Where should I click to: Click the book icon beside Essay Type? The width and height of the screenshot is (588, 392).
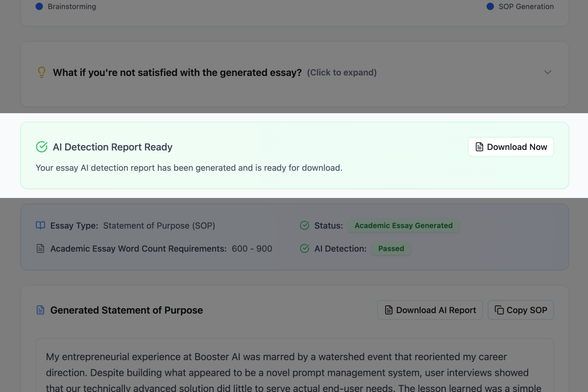[x=40, y=225]
